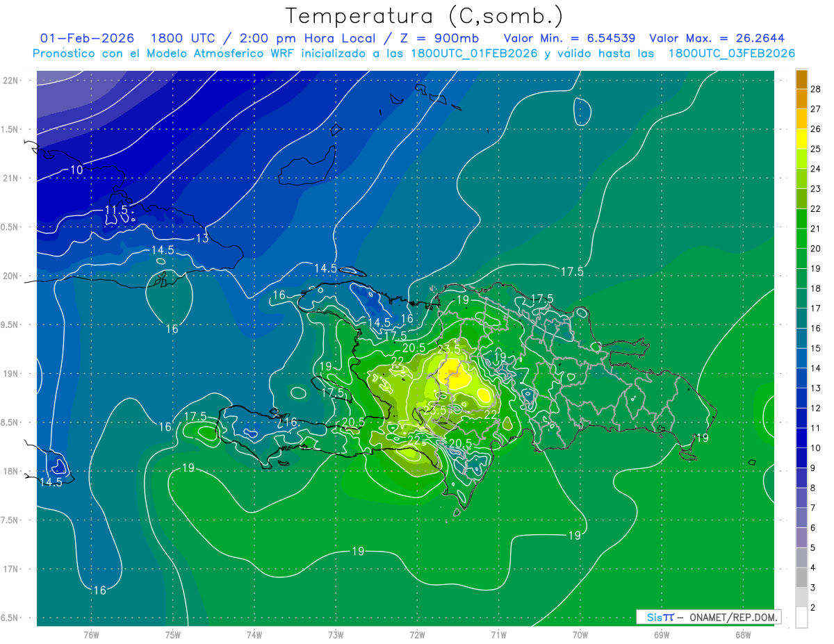834x644 pixels.
Task: Click the "1800UTC_01FEB2026" initialization timestamp
Action: coord(474,53)
